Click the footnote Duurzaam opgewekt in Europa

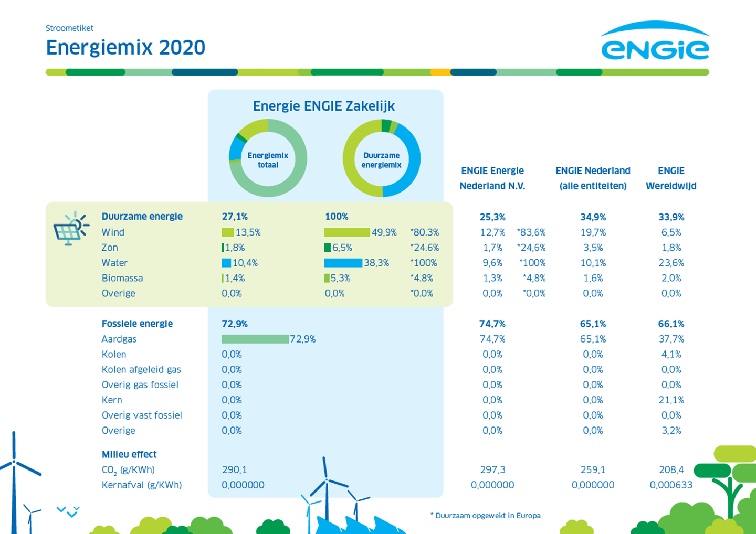486,515
